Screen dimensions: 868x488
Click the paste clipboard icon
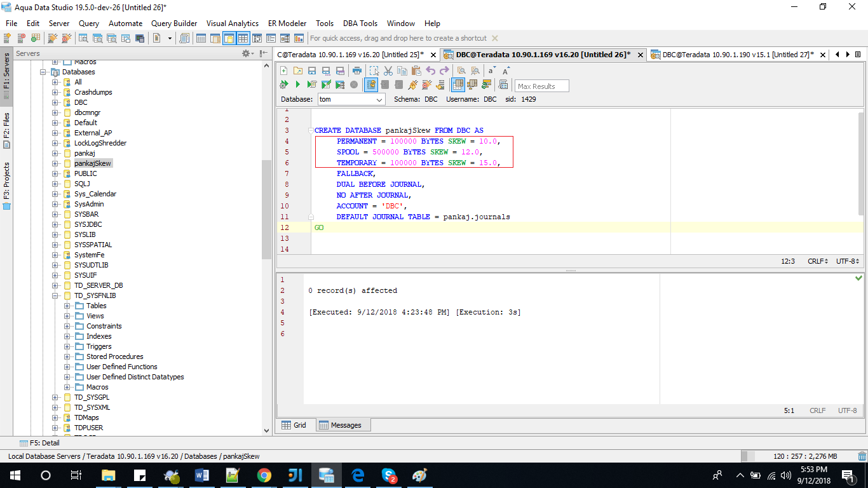[x=416, y=71]
